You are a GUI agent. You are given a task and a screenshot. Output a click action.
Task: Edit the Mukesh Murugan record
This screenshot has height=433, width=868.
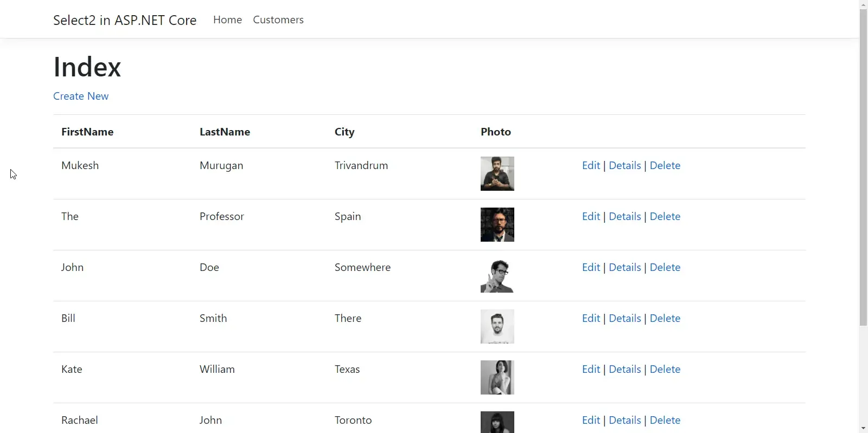pos(591,165)
